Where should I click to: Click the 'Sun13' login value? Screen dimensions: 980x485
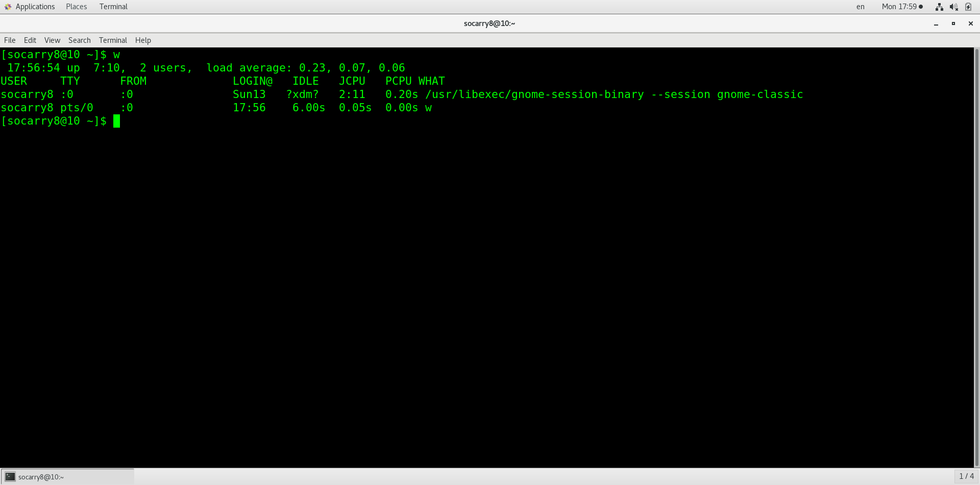coord(249,94)
